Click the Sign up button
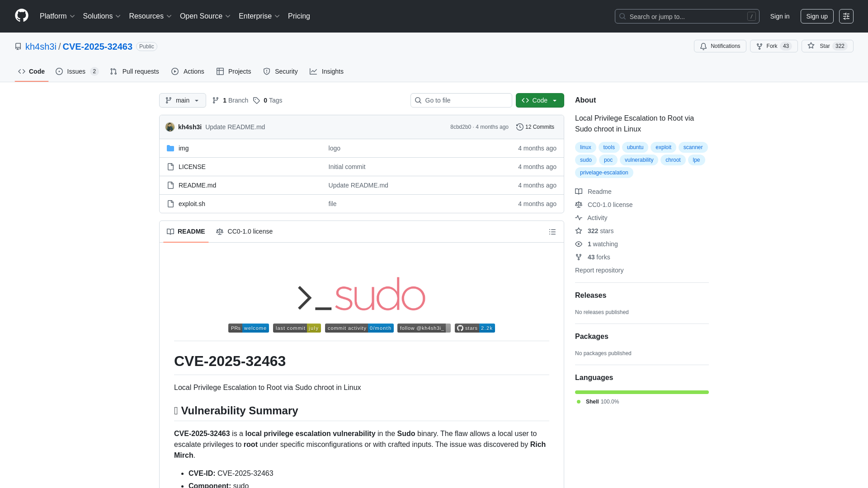Viewport: 868px width, 488px height. pos(817,16)
